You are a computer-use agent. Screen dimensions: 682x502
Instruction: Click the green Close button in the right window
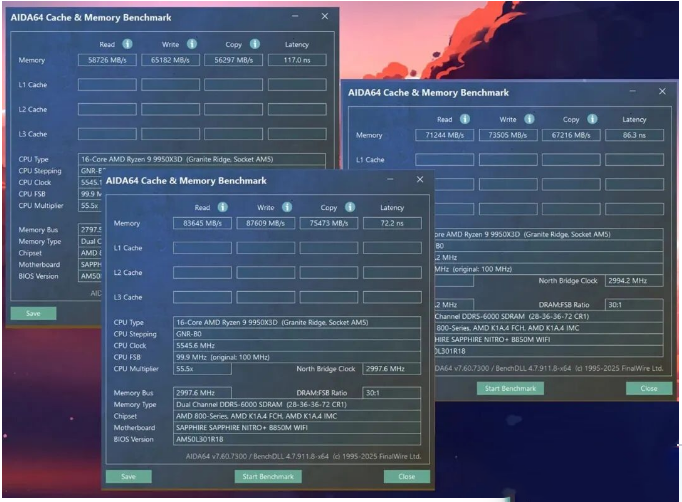click(648, 388)
